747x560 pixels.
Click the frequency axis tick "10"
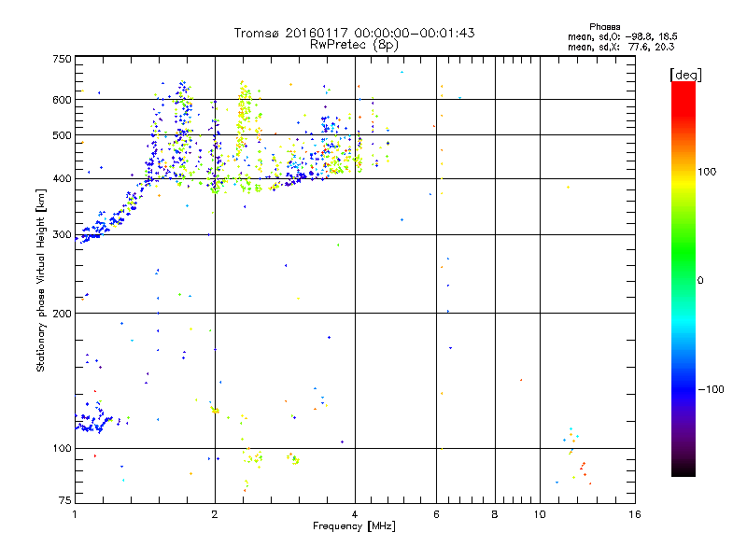click(x=540, y=514)
